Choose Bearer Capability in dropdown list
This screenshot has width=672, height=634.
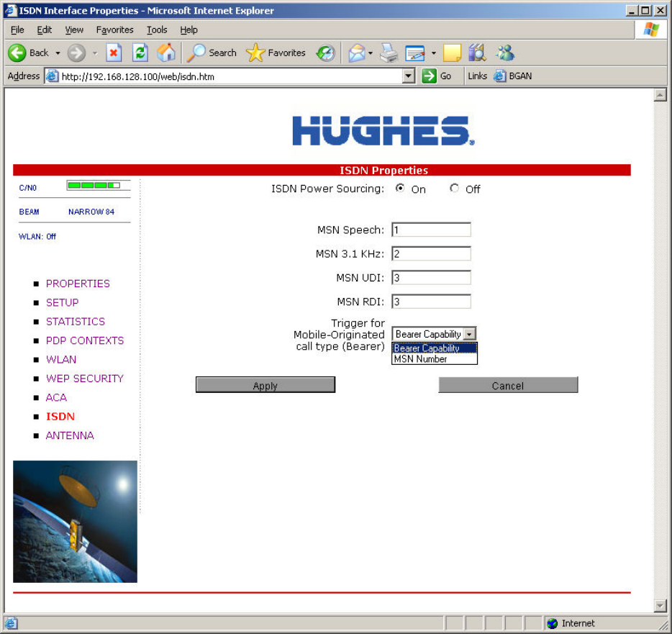[x=434, y=348]
